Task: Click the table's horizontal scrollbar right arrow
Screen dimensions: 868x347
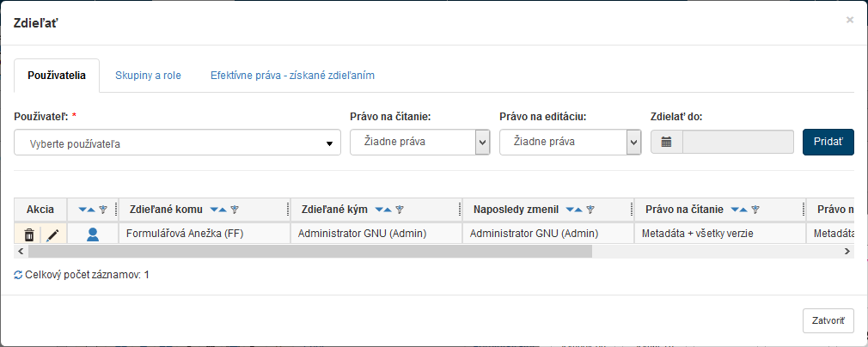Action: coord(847,252)
